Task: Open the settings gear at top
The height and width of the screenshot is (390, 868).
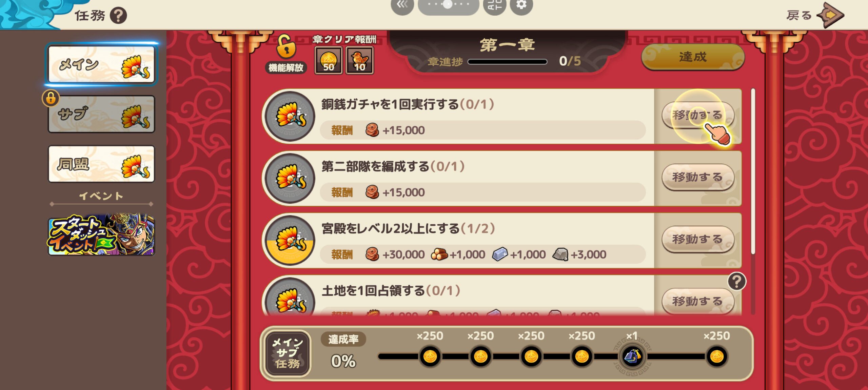Action: (521, 5)
